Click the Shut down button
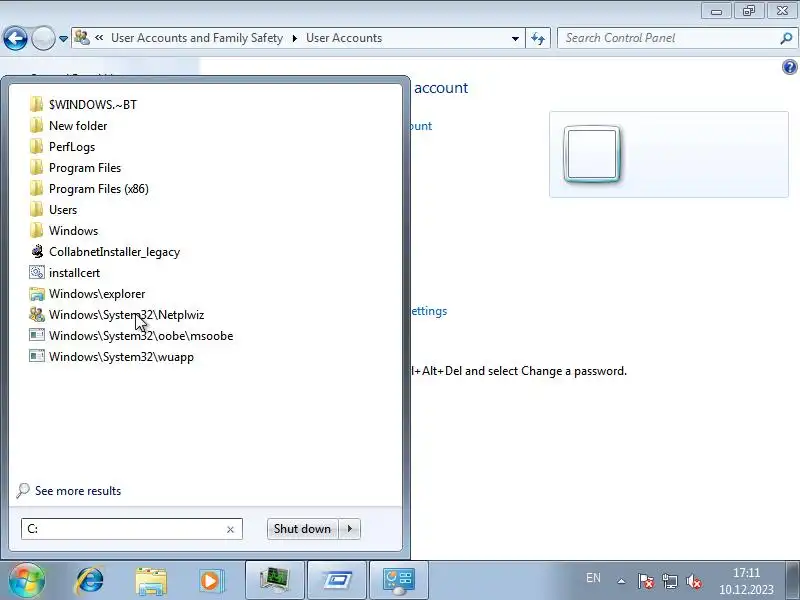 303,529
